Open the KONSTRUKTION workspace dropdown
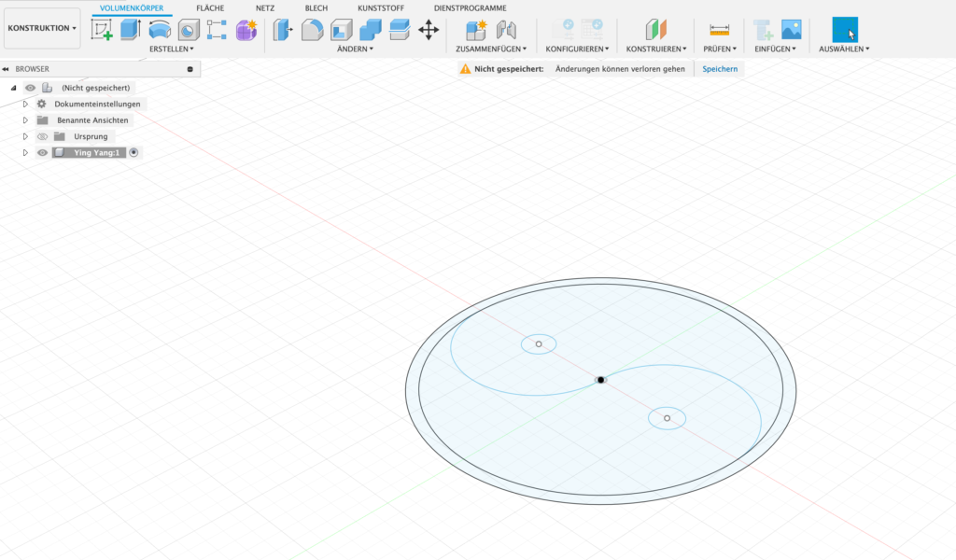Viewport: 956px width, 560px height. click(42, 28)
